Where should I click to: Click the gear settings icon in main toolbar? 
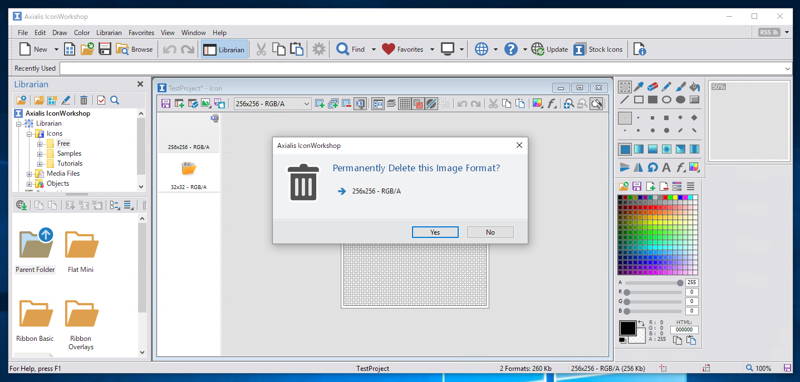[319, 49]
